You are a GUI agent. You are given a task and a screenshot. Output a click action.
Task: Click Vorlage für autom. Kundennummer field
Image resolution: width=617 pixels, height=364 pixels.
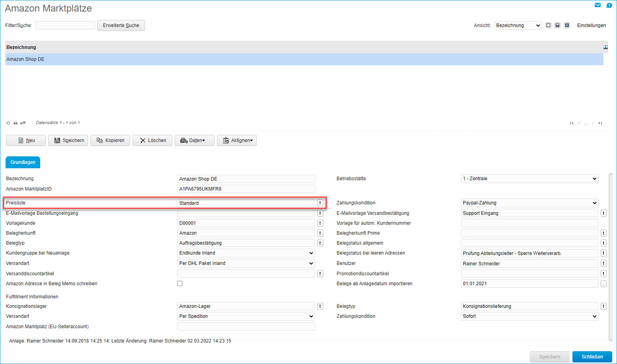(529, 223)
